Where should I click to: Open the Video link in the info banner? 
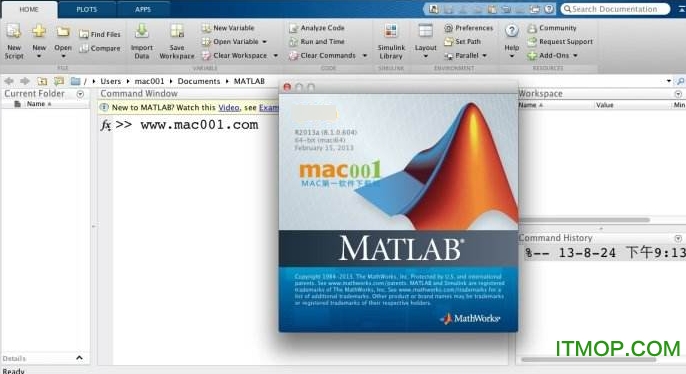(229, 108)
